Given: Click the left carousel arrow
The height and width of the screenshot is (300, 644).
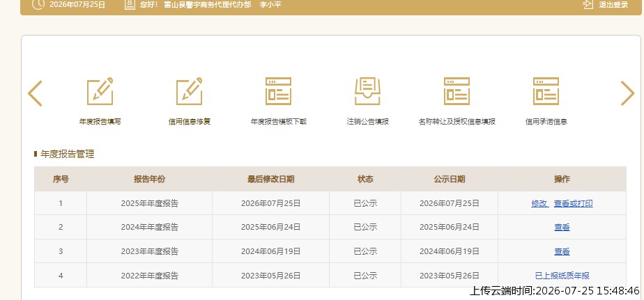Looking at the screenshot, I should [x=35, y=93].
